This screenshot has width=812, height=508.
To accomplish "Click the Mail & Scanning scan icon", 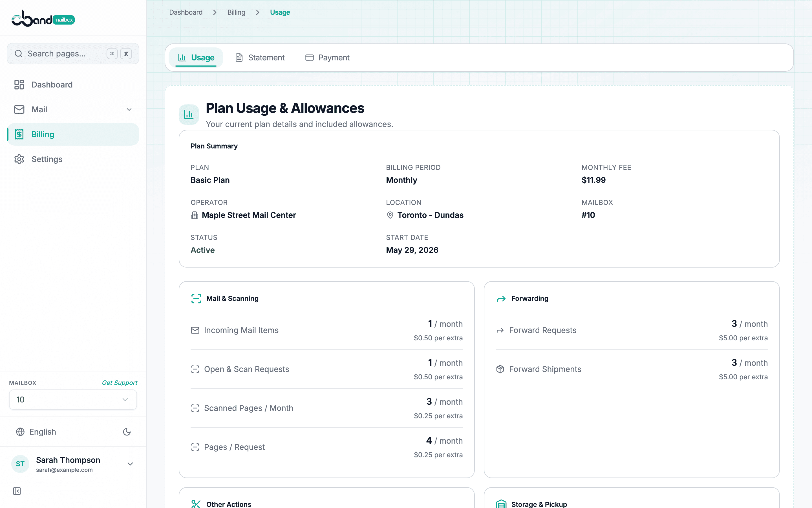I will [x=196, y=298].
